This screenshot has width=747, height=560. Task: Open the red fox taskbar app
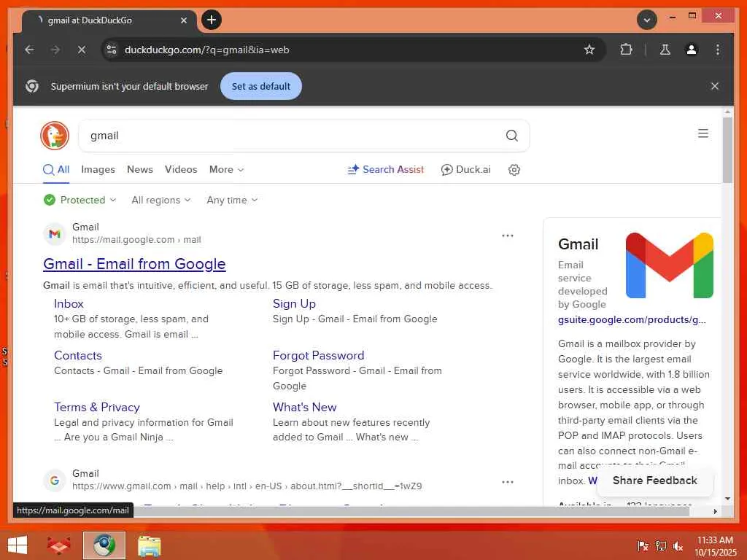[58, 545]
